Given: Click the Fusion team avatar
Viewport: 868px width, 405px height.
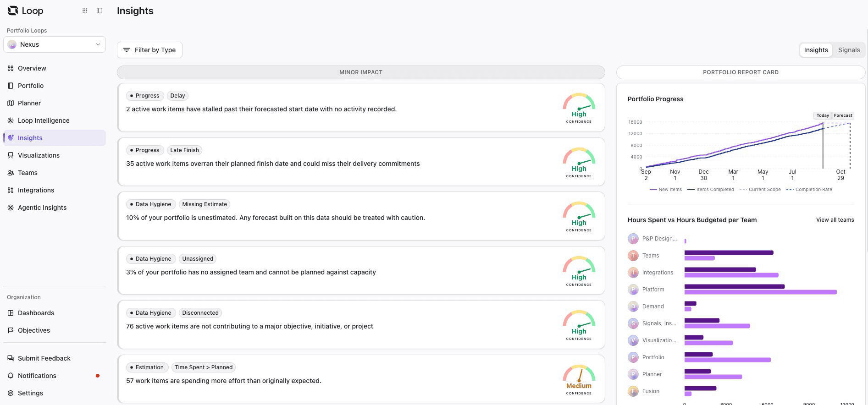Looking at the screenshot, I should [633, 391].
